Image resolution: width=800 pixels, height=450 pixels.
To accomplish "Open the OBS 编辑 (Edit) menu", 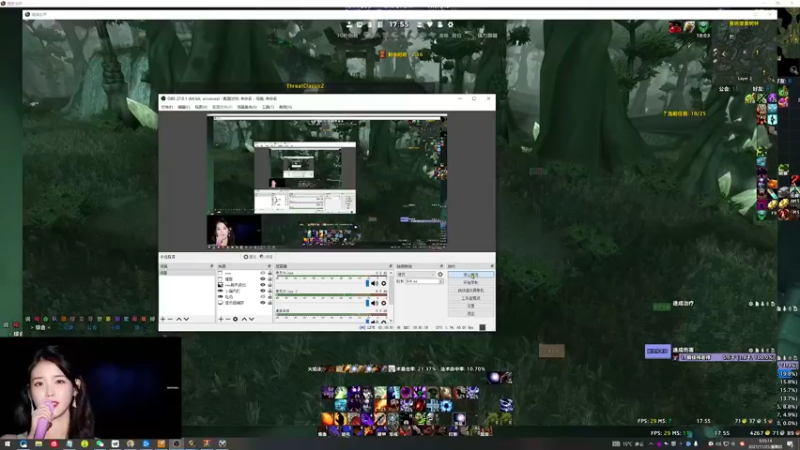I will click(184, 107).
